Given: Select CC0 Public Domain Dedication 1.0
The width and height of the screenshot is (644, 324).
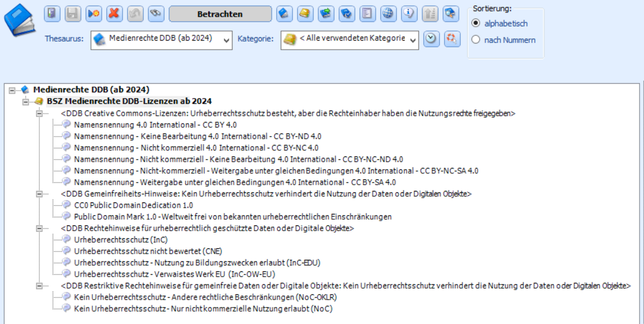Looking at the screenshot, I should coord(133,205).
